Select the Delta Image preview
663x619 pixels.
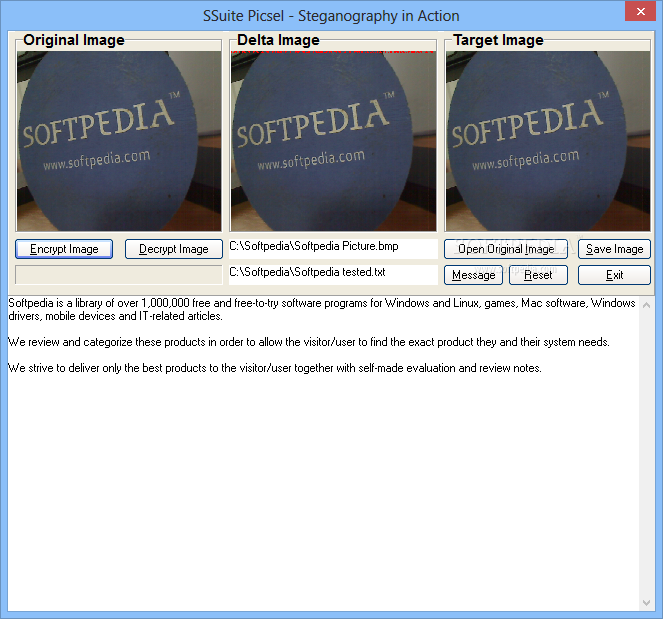pos(333,141)
